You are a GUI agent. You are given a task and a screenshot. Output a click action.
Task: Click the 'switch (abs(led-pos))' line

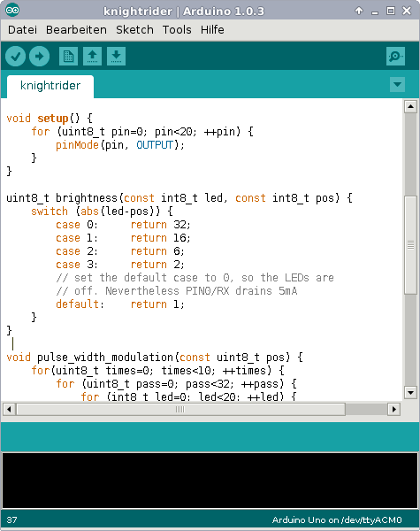coord(102,212)
